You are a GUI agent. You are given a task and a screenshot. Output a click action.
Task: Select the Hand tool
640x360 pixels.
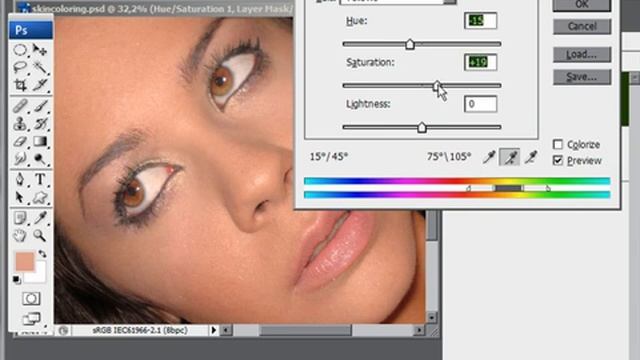pos(20,236)
